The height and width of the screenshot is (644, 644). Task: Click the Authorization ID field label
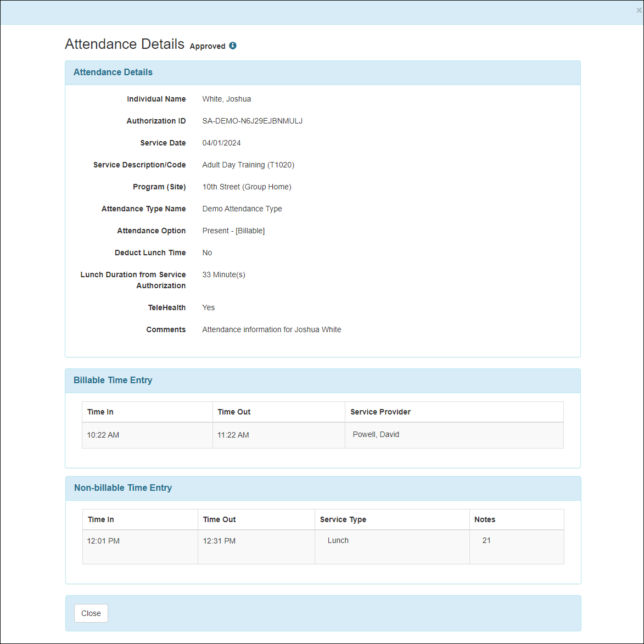[156, 121]
